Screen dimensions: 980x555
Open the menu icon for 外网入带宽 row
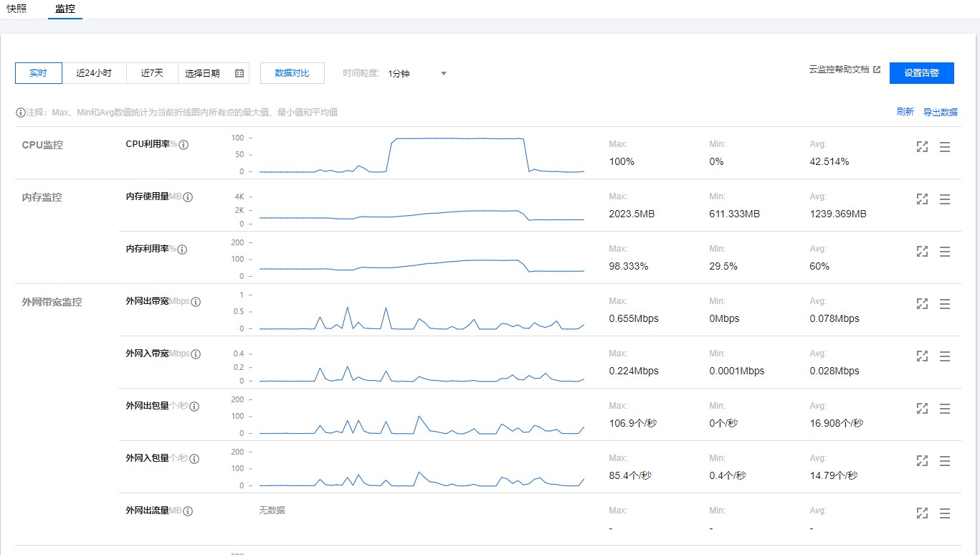point(945,356)
